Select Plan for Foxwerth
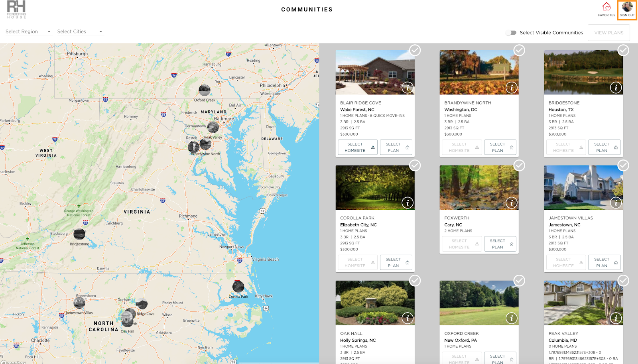 click(500, 244)
